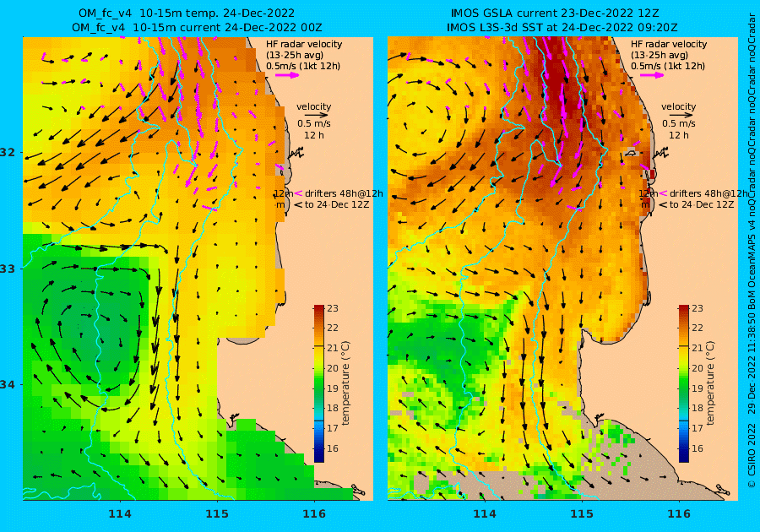Click 'HF radar velocity' label in right map
The image size is (760, 532).
coord(669,44)
